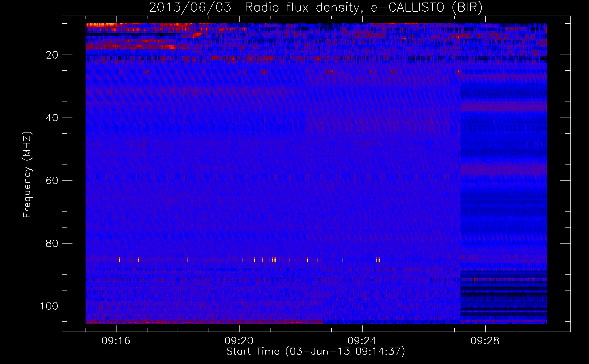Click the '40' frequency tick label

coord(52,118)
